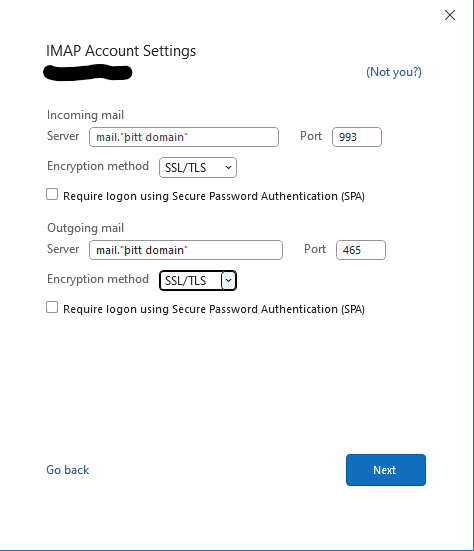Click the outgoing mail SPA label text
This screenshot has width=474, height=551.
click(214, 309)
